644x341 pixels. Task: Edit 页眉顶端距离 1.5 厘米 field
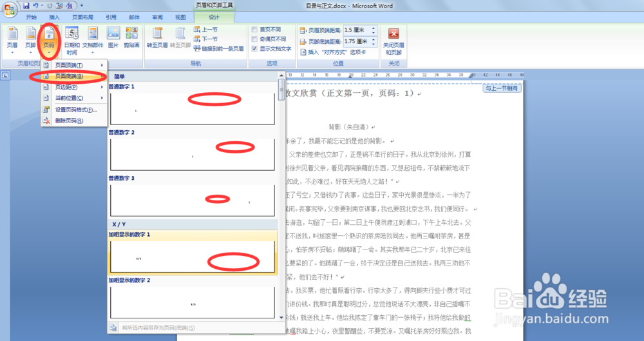pos(357,30)
